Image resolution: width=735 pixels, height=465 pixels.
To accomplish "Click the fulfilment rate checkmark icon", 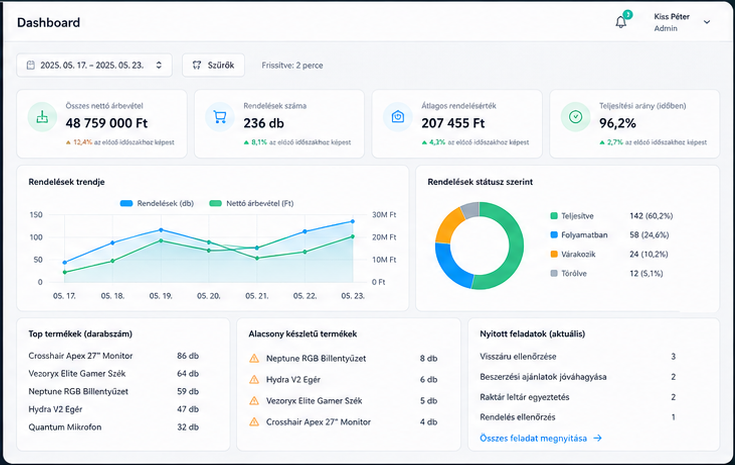I will (x=575, y=117).
